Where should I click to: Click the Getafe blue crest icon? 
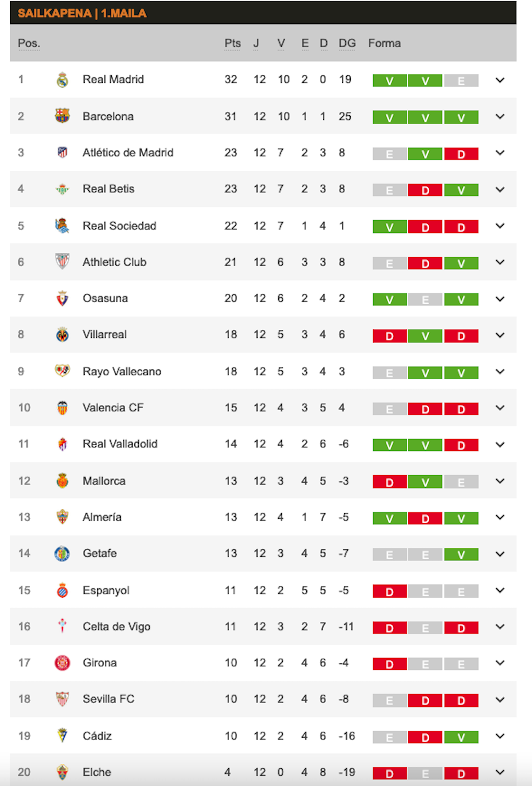[62, 553]
